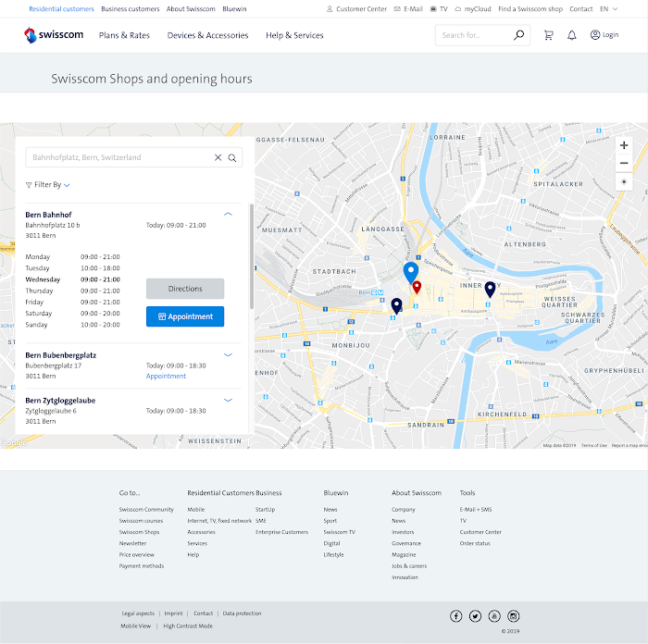Open Price overview footer link

click(x=136, y=555)
